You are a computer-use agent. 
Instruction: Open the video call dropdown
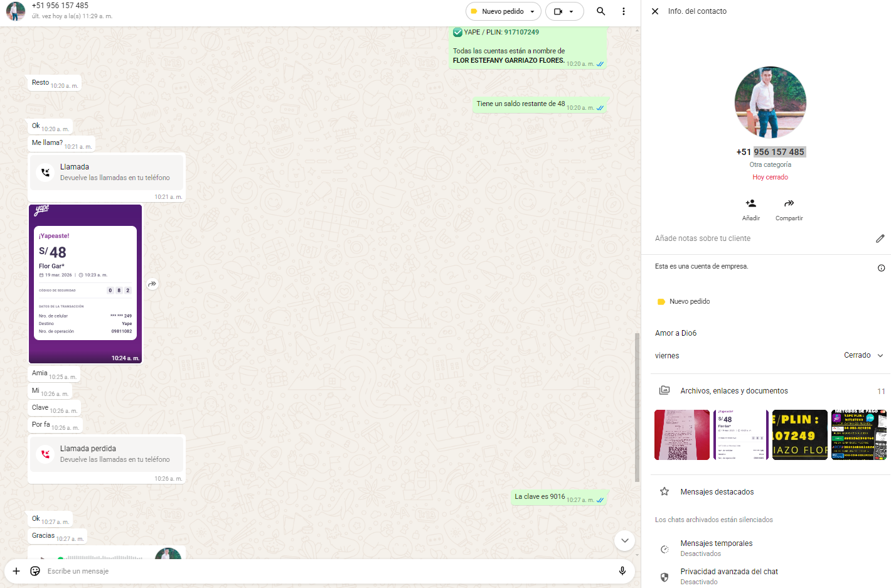(x=564, y=11)
